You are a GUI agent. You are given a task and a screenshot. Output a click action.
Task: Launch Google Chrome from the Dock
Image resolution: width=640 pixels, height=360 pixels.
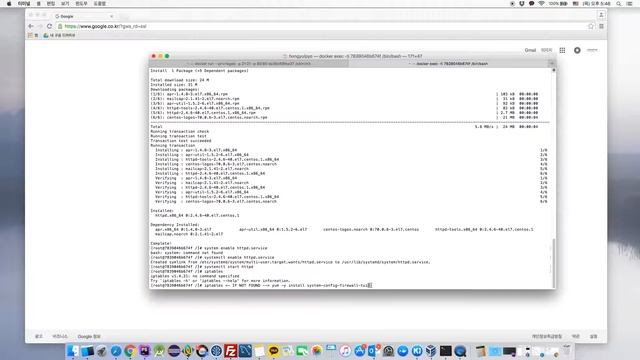click(x=130, y=351)
